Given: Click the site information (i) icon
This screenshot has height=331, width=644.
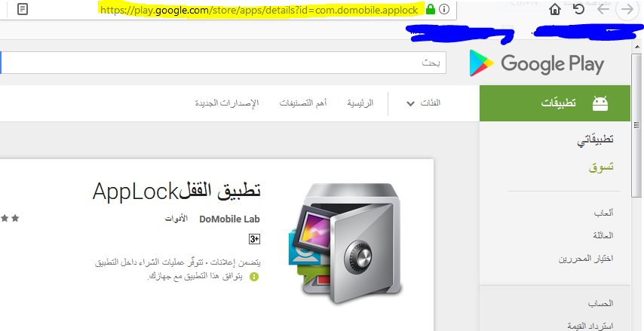Looking at the screenshot, I should (x=444, y=10).
